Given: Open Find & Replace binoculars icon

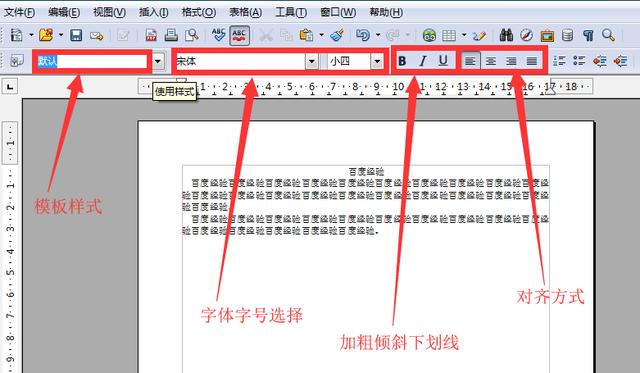Looking at the screenshot, I should (x=506, y=36).
